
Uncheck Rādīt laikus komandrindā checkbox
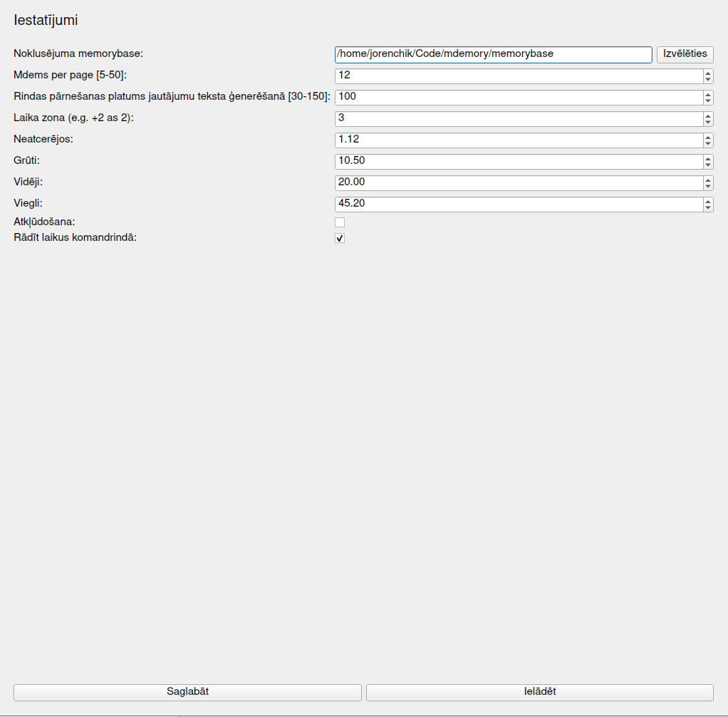click(x=340, y=238)
